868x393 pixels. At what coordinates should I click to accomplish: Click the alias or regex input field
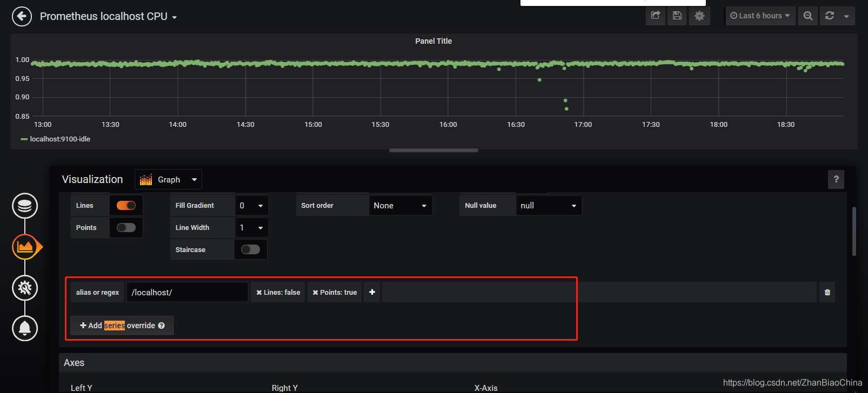click(x=187, y=292)
